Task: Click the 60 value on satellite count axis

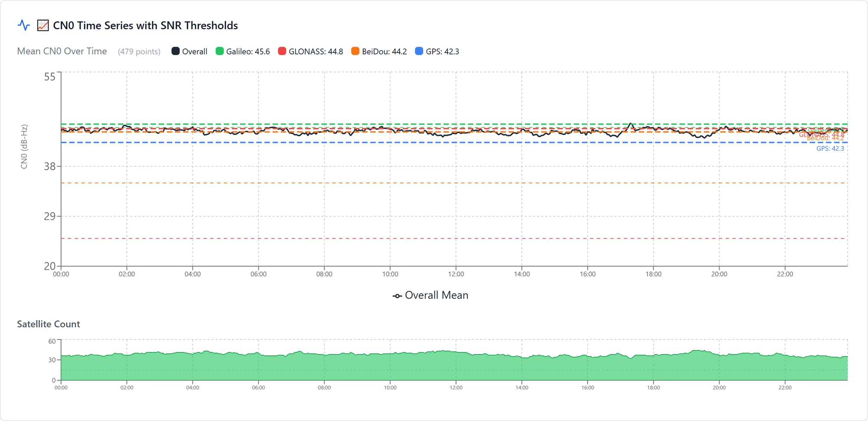Action: click(52, 341)
